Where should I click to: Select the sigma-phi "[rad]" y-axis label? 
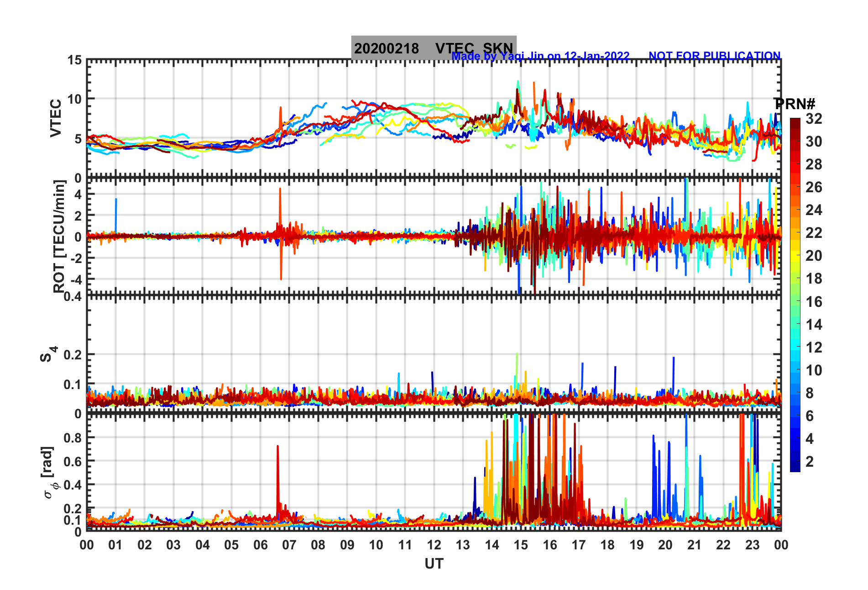click(x=49, y=472)
